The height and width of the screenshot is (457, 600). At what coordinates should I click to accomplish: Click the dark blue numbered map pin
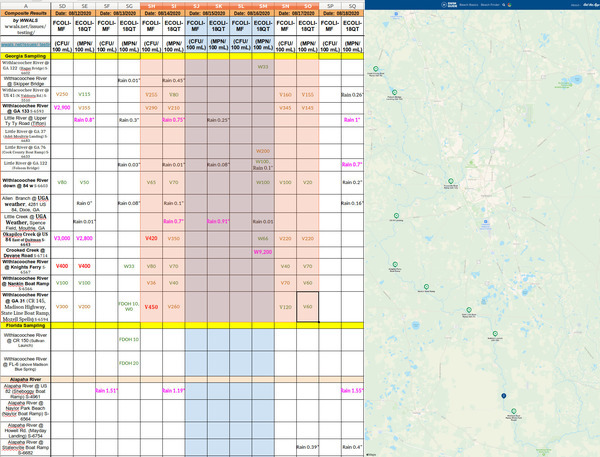click(504, 396)
